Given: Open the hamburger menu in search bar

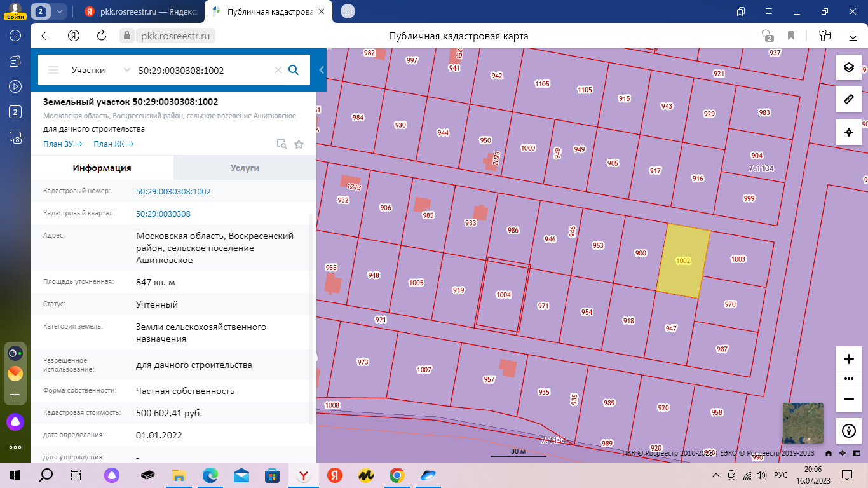Looking at the screenshot, I should [53, 70].
